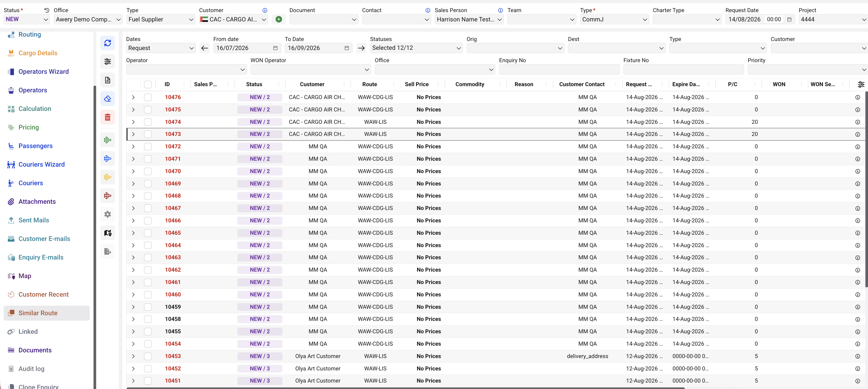Click into the Enquiry No input field
Viewport: 868px width, 389px height.
[559, 69]
